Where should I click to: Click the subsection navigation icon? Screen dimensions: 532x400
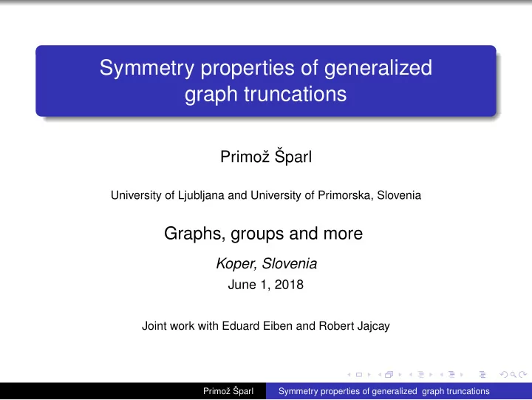pyautogui.click(x=420, y=375)
